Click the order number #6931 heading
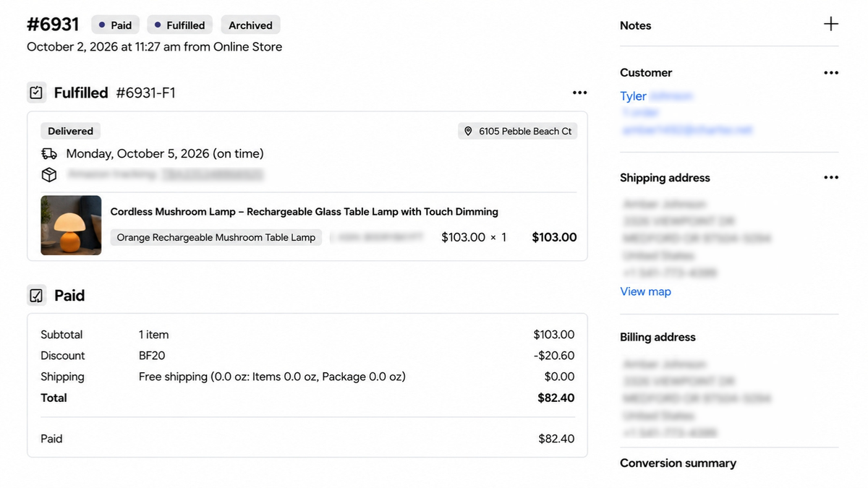868x488 pixels. tap(53, 25)
